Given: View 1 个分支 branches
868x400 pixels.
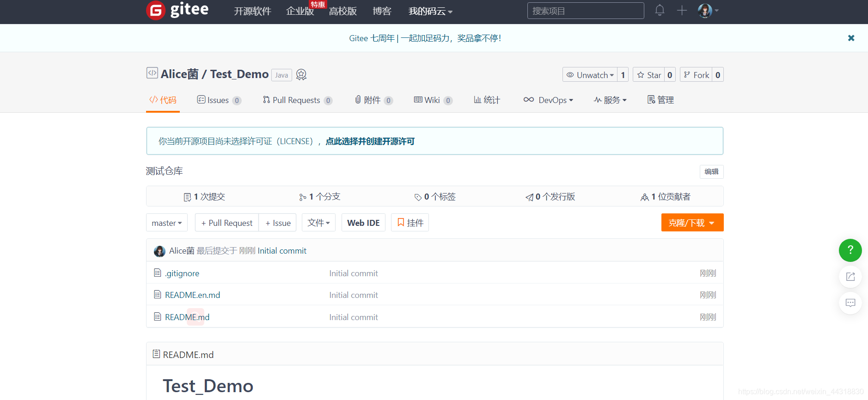Looking at the screenshot, I should [319, 197].
